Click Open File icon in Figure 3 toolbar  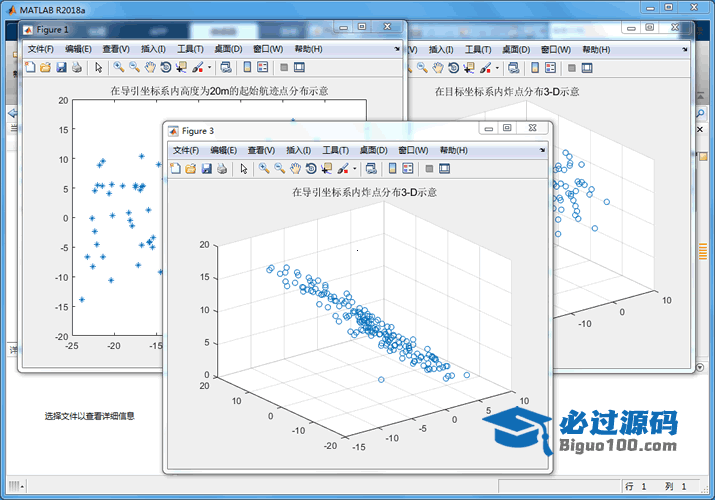tap(191, 169)
